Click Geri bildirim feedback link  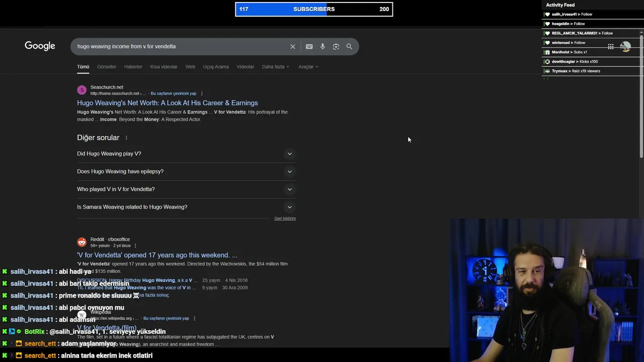285,219
